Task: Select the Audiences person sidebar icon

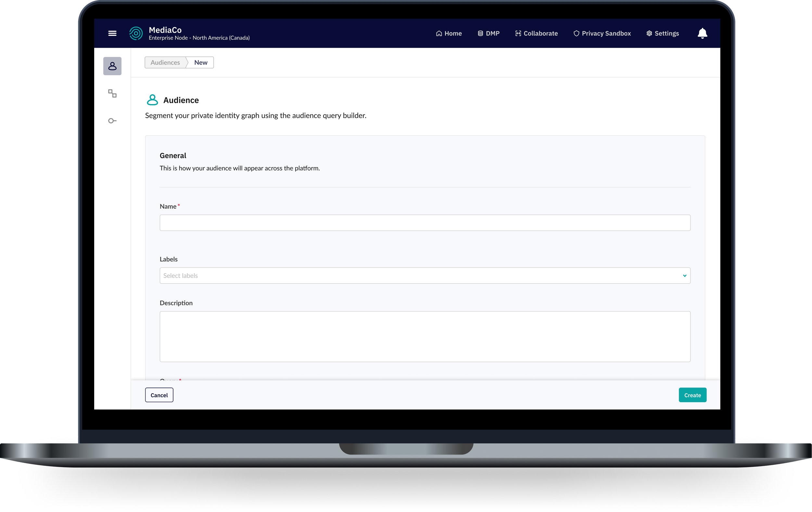Action: coord(112,66)
